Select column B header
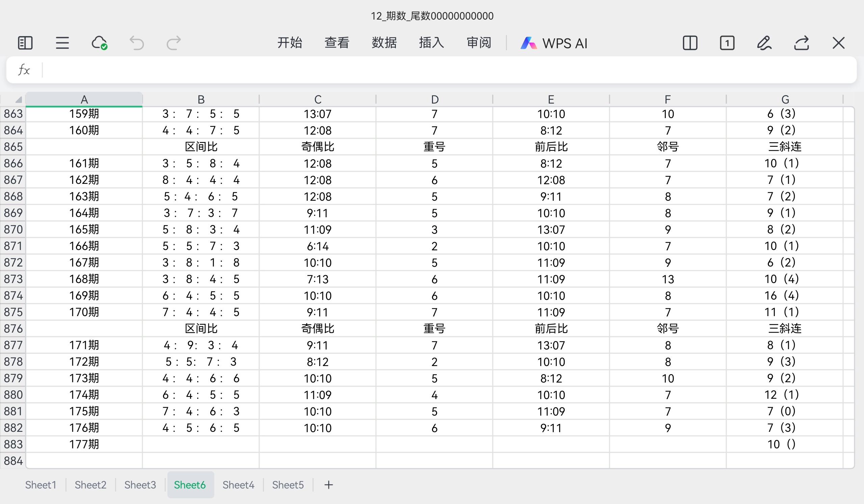The image size is (864, 504). (201, 100)
